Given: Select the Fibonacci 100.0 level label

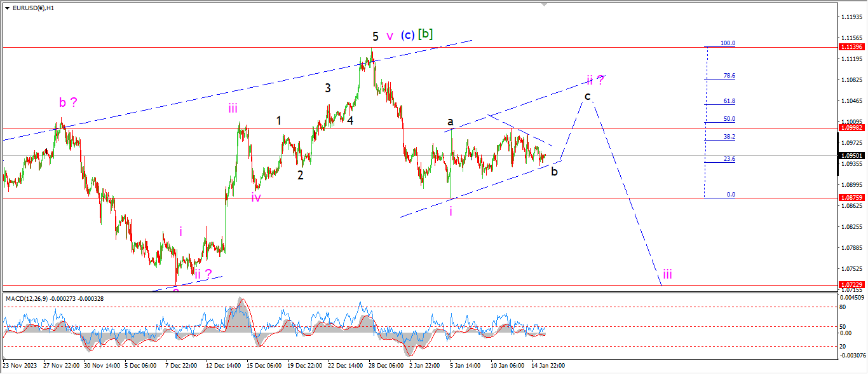Looking at the screenshot, I should coord(728,43).
